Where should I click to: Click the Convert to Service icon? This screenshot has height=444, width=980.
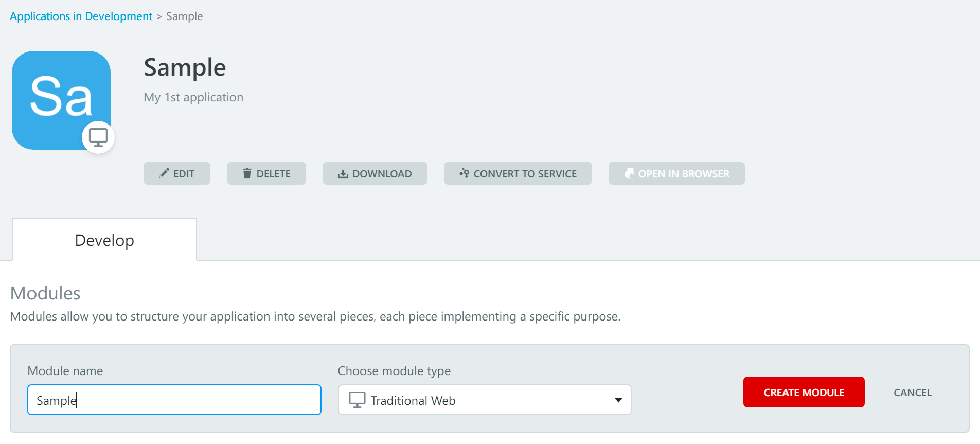pyautogui.click(x=464, y=173)
